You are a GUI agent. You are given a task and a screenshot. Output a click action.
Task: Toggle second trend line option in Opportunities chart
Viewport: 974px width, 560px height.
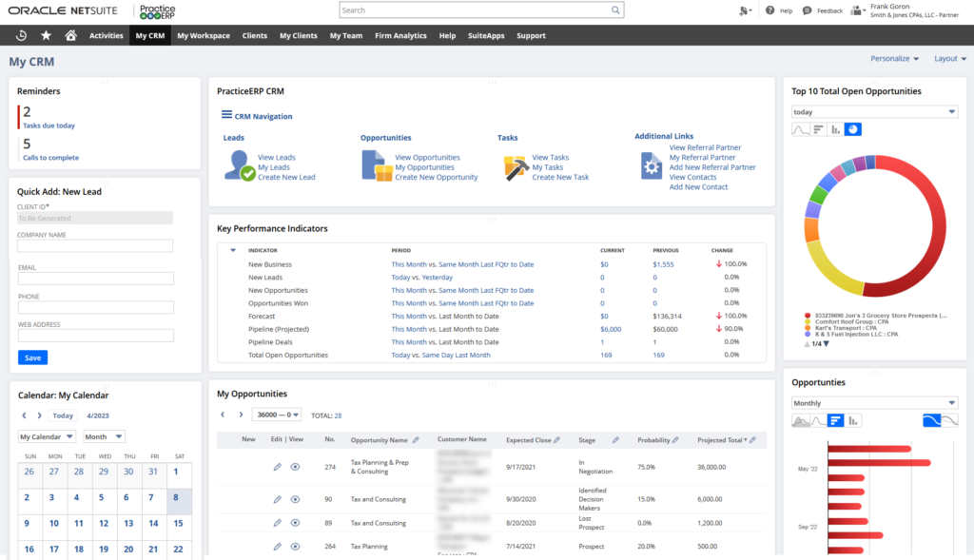950,421
